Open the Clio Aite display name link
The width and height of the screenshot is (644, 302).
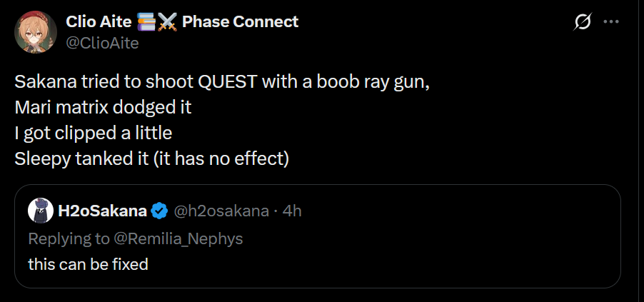click(99, 22)
